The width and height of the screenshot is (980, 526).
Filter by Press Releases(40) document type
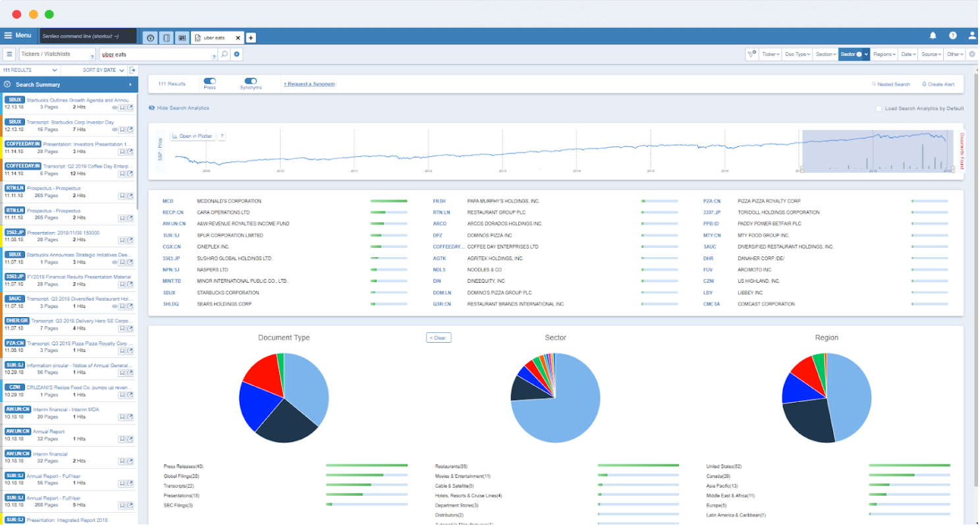click(x=184, y=466)
